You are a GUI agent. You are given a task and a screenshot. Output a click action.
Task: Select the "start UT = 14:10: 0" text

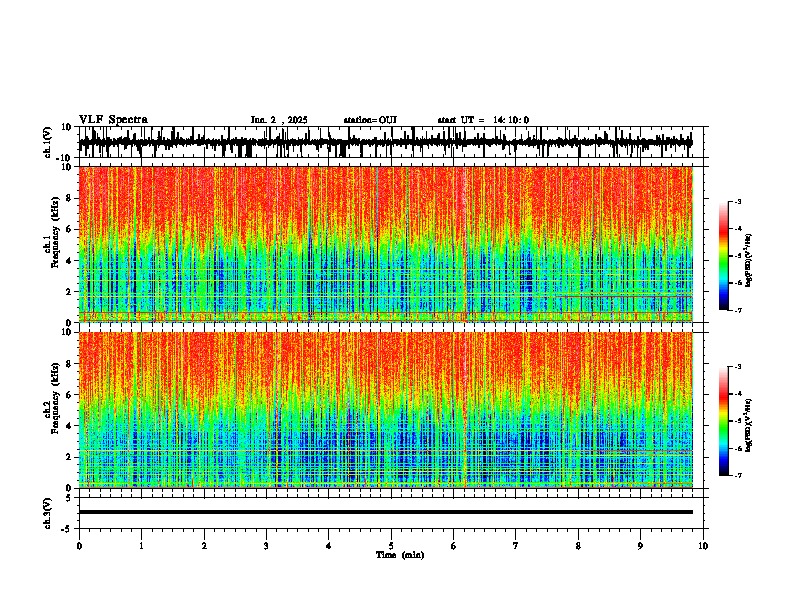tap(483, 120)
